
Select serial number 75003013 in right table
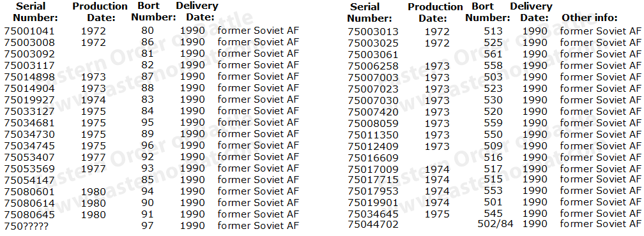click(x=373, y=31)
